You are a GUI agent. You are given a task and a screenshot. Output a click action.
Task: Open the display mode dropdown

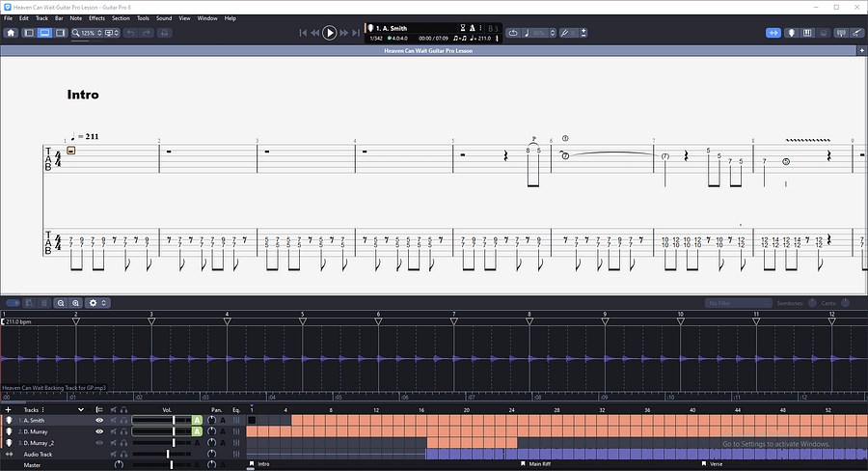113,33
